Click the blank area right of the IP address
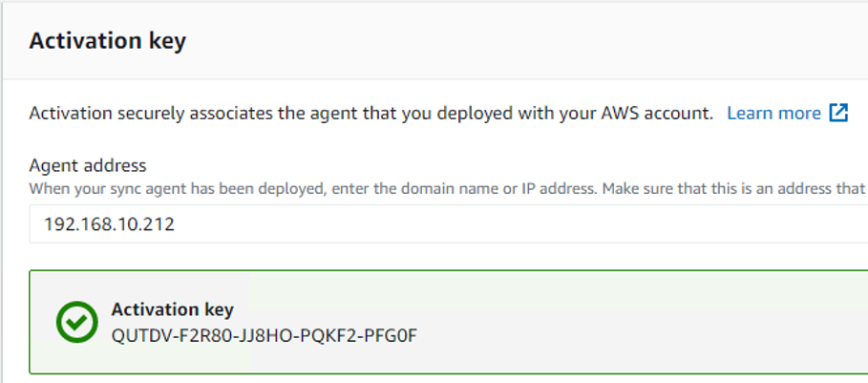This screenshot has width=868, height=383. coord(520,224)
